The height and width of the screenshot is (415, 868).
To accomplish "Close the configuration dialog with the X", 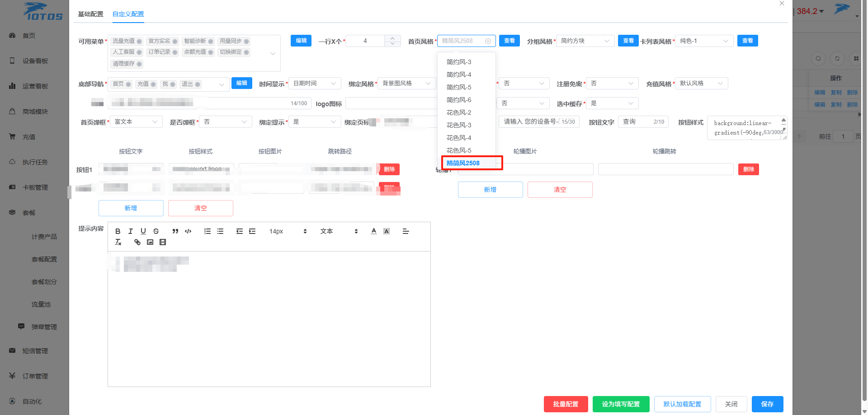I will coord(782,3).
